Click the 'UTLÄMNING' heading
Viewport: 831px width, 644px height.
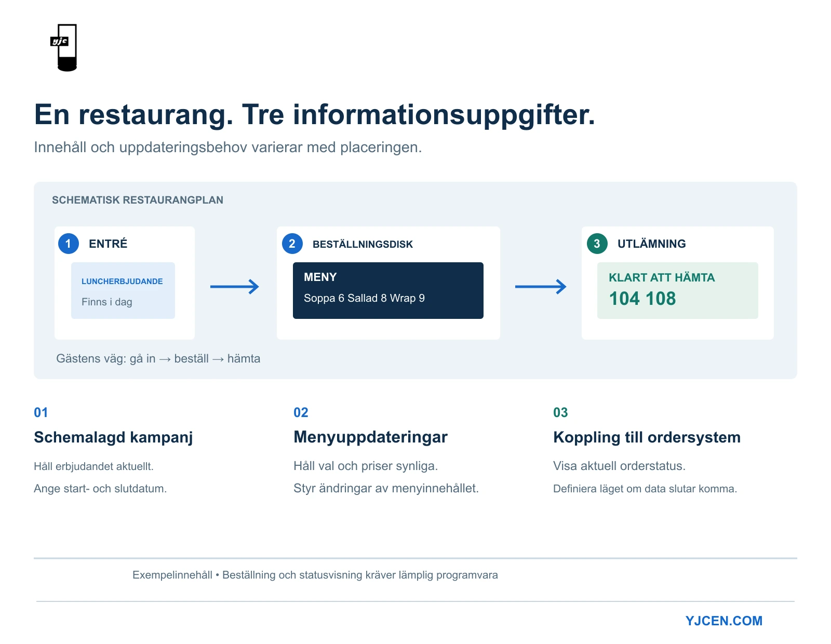(651, 244)
